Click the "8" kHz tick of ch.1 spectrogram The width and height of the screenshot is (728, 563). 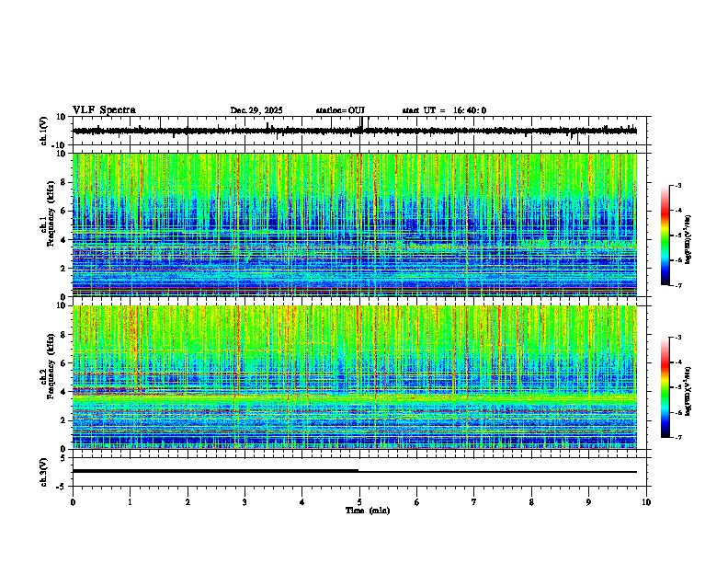click(64, 182)
